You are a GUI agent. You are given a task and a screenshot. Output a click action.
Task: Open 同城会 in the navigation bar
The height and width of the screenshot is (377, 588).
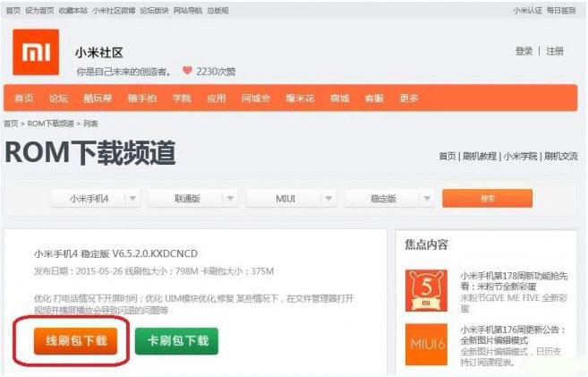click(256, 99)
